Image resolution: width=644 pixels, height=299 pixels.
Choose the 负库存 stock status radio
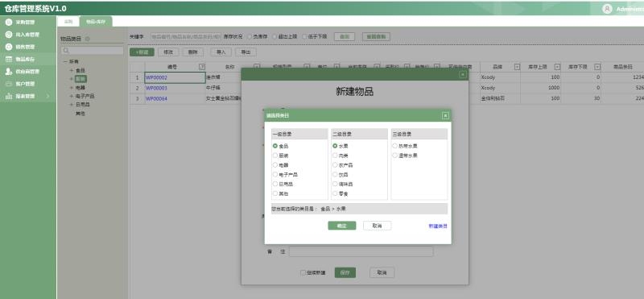[x=250, y=36]
